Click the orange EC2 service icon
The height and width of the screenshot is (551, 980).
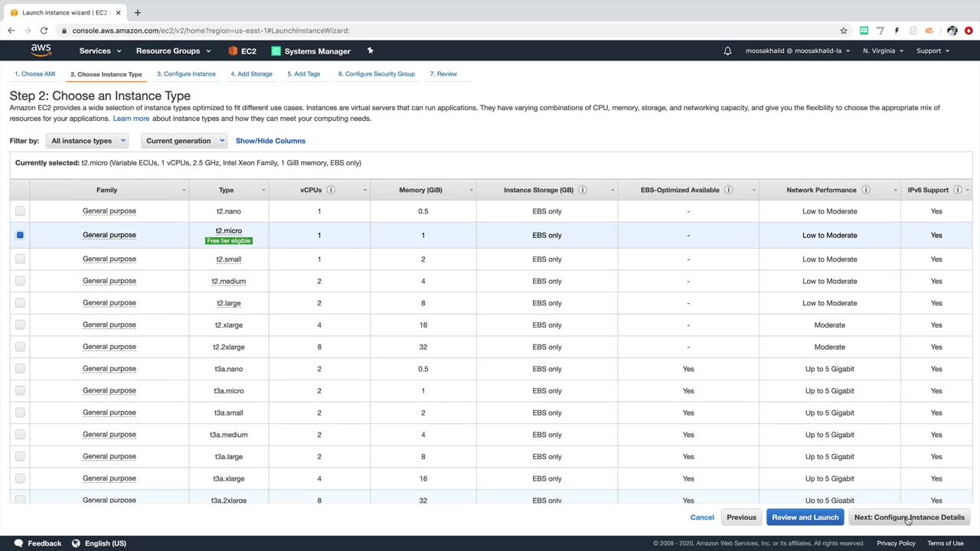(x=233, y=51)
